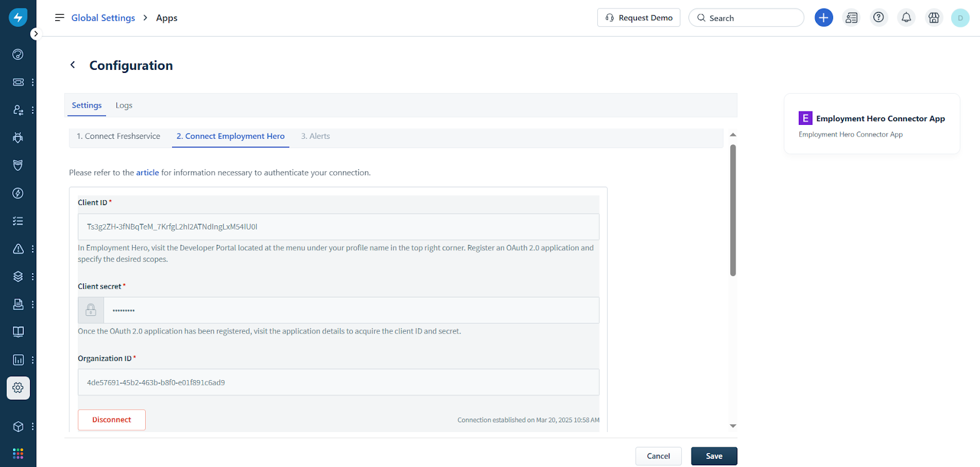
Task: Expand the three-dot submenu beside the document stamp icon
Action: [x=32, y=304]
